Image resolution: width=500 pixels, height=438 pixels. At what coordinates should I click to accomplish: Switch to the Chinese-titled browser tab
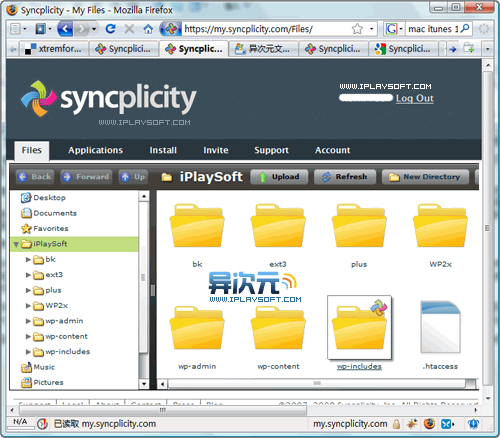point(263,49)
